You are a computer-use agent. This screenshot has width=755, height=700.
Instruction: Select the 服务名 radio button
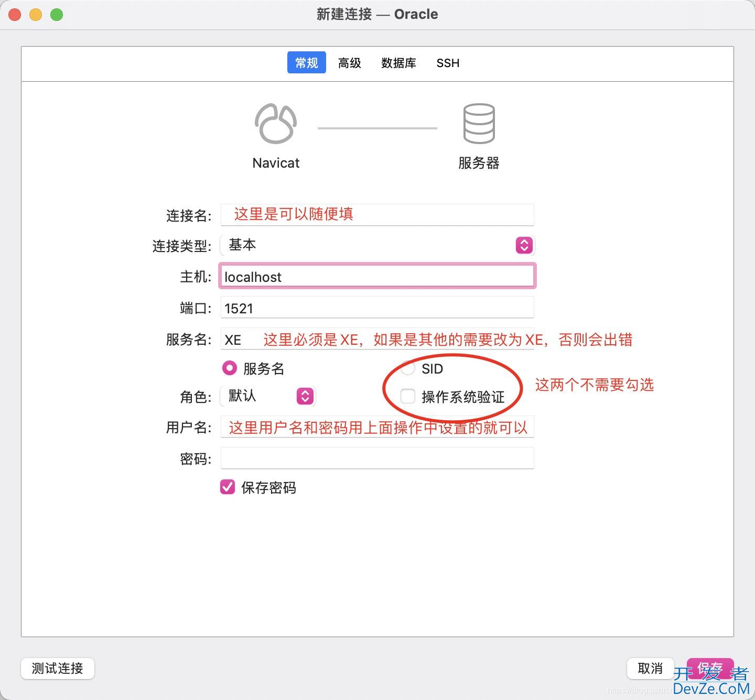[x=229, y=368]
